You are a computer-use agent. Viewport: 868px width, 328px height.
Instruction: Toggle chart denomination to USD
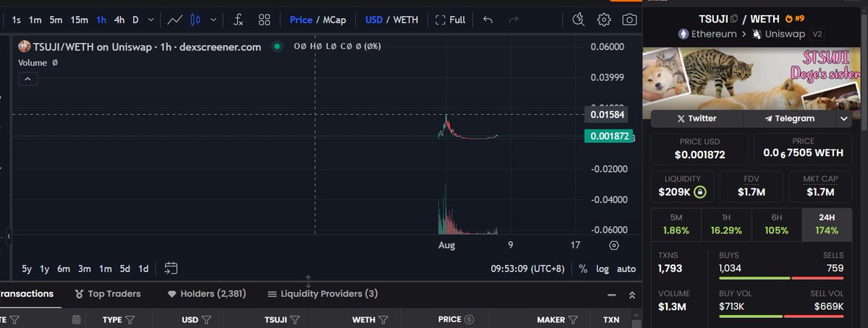pos(374,20)
